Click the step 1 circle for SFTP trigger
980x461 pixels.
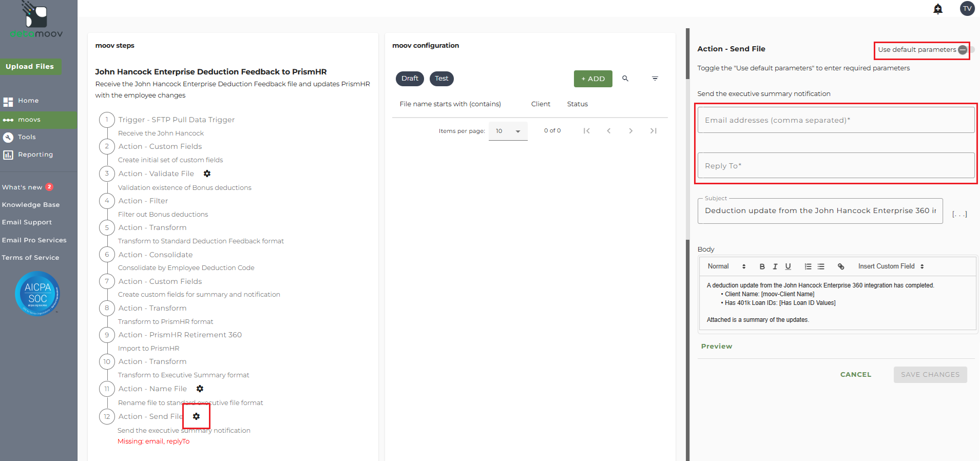(x=107, y=120)
